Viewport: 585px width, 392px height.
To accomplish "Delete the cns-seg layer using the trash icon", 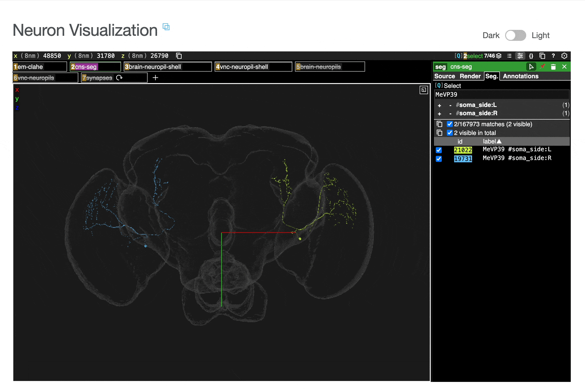I will [553, 66].
